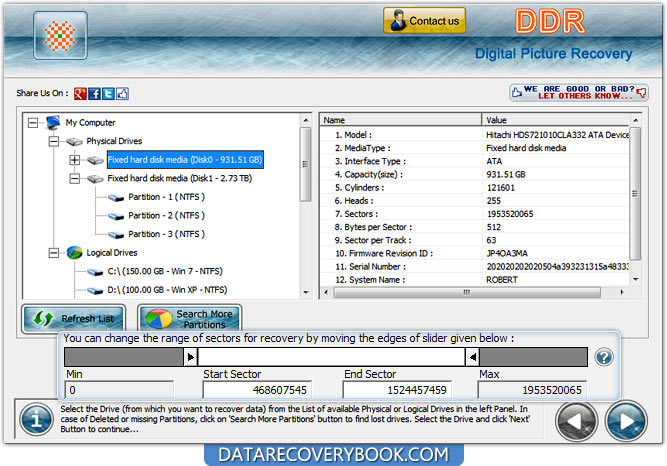Click the Start Sector input field
The width and height of the screenshot is (667, 466).
tap(257, 390)
